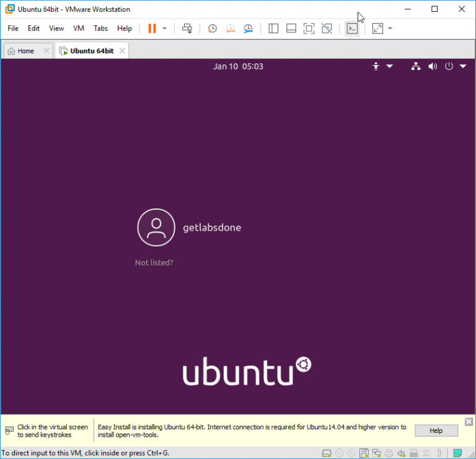The image size is (476, 459).
Task: Click the Not listed? link
Action: point(154,262)
